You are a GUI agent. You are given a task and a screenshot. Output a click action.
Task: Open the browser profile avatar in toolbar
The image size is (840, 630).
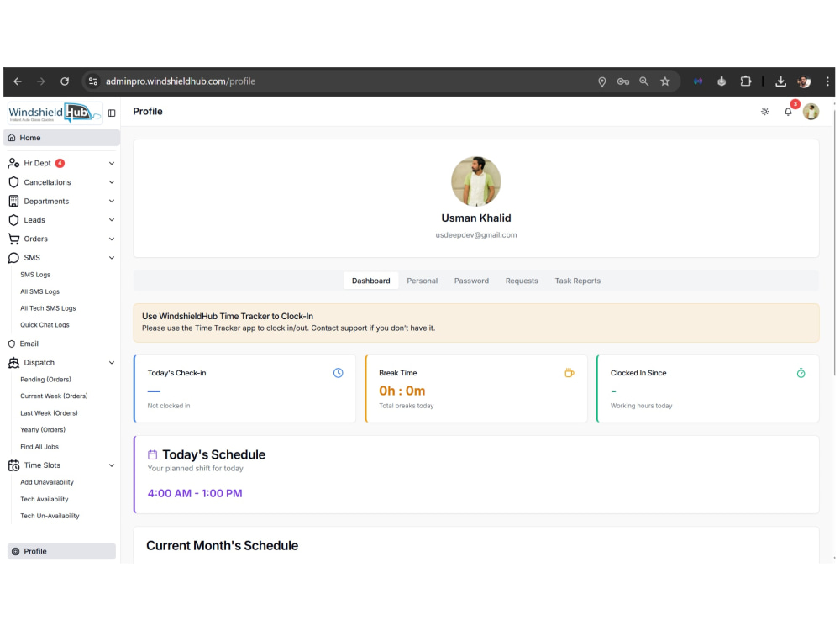(804, 81)
